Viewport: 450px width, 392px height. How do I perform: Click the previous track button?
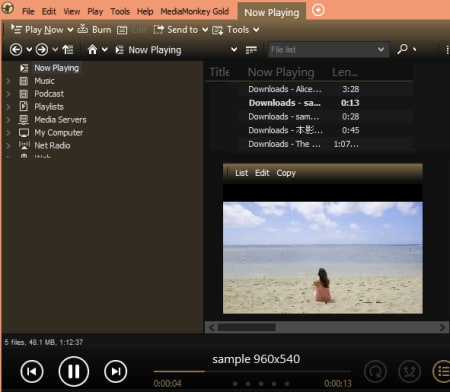point(32,371)
